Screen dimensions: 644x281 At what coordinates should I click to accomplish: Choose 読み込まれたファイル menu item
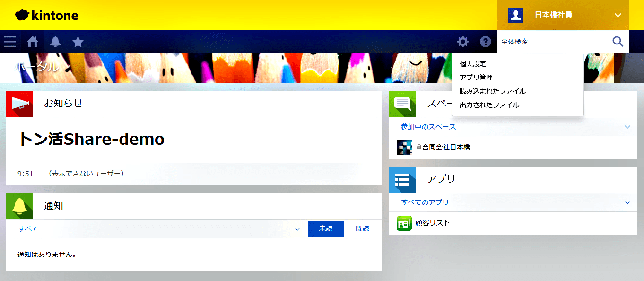(492, 91)
